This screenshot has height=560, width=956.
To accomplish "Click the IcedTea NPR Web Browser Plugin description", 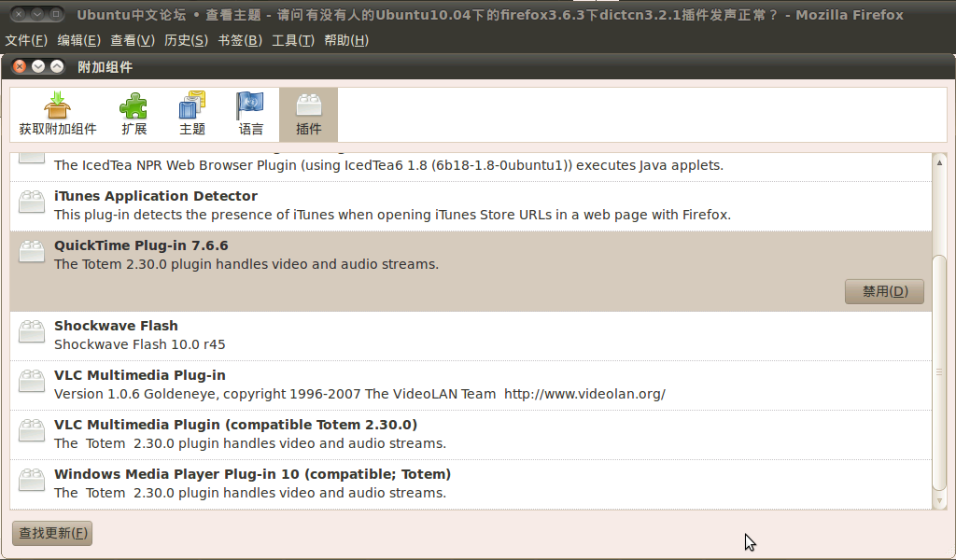I will pyautogui.click(x=388, y=166).
